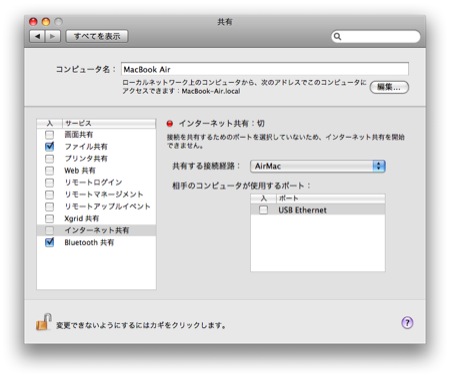Click the magnifying glass search icon
450x377 pixels.
coord(337,36)
